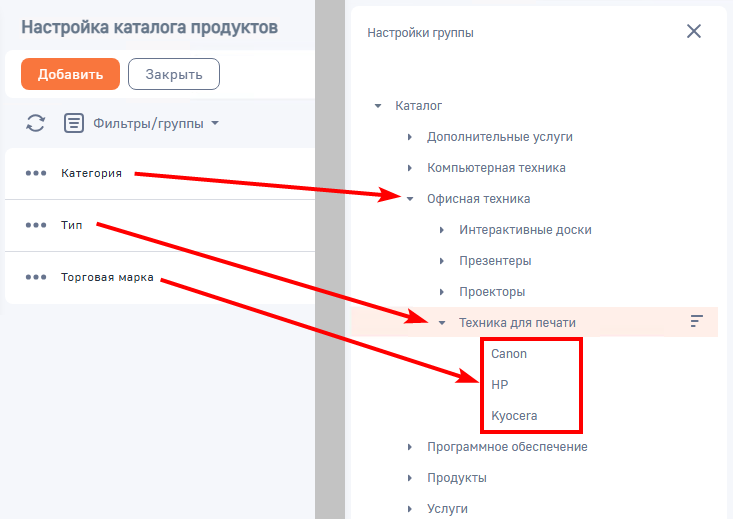This screenshot has width=733, height=519.
Task: Click the orange Добавить button
Action: tap(70, 74)
